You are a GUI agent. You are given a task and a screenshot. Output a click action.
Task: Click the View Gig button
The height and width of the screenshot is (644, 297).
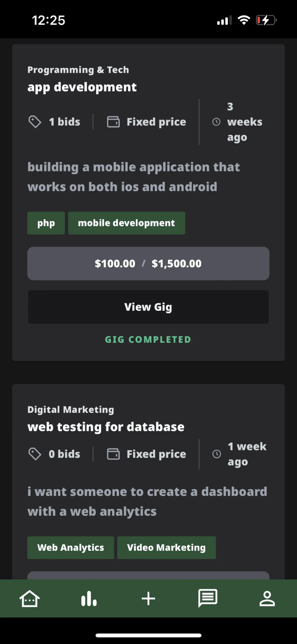pos(148,307)
